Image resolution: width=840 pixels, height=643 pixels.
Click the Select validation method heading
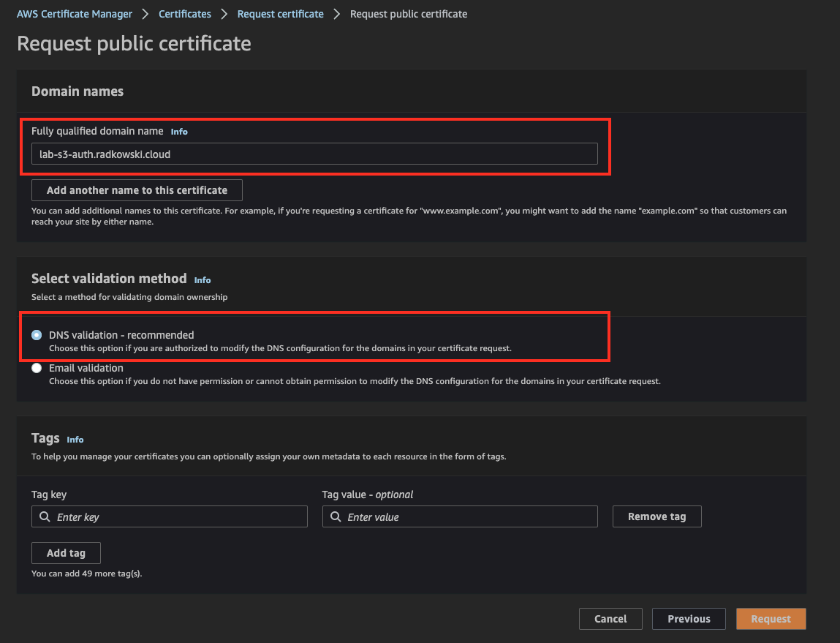tap(109, 279)
